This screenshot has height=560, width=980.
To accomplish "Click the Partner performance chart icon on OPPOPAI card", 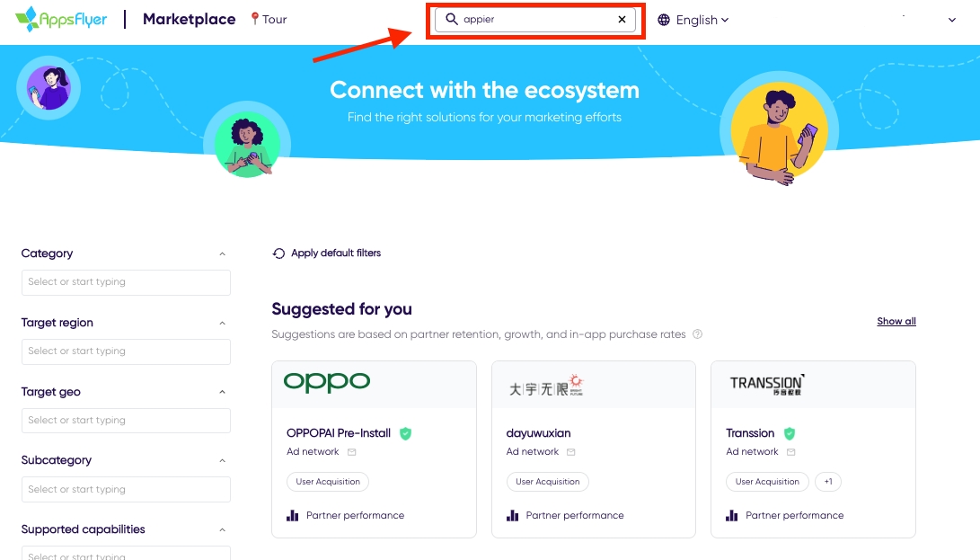I will click(292, 515).
